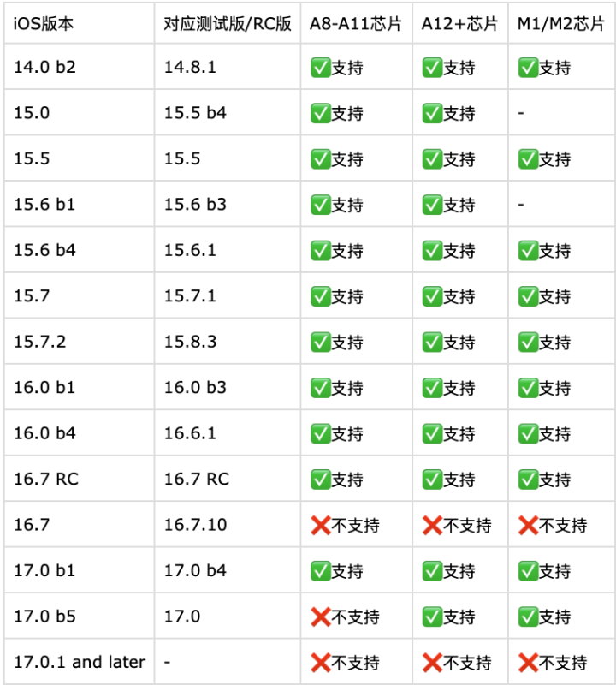Screen dimensions: 616x685
Task: Select the 17.0.1 and later cell
Action: click(79, 662)
